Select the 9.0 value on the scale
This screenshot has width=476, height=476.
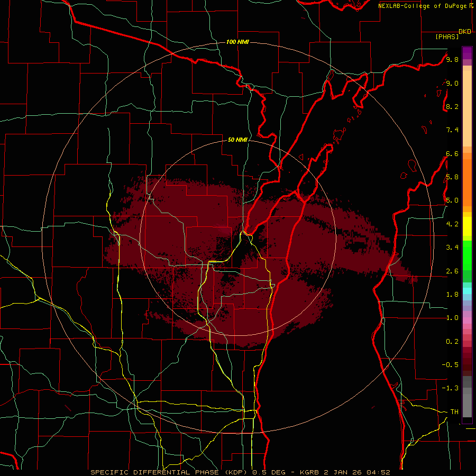coord(452,83)
